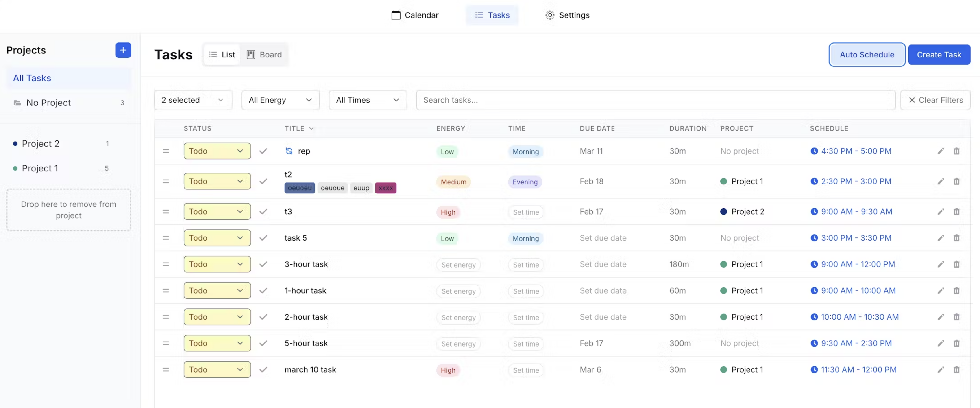Mark the "rep" task complete with its checkmark
980x408 pixels.
263,151
